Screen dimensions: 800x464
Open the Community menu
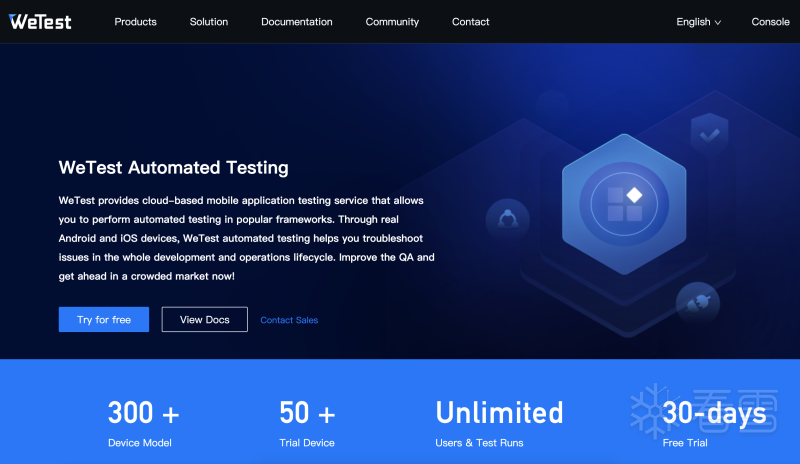[x=392, y=21]
